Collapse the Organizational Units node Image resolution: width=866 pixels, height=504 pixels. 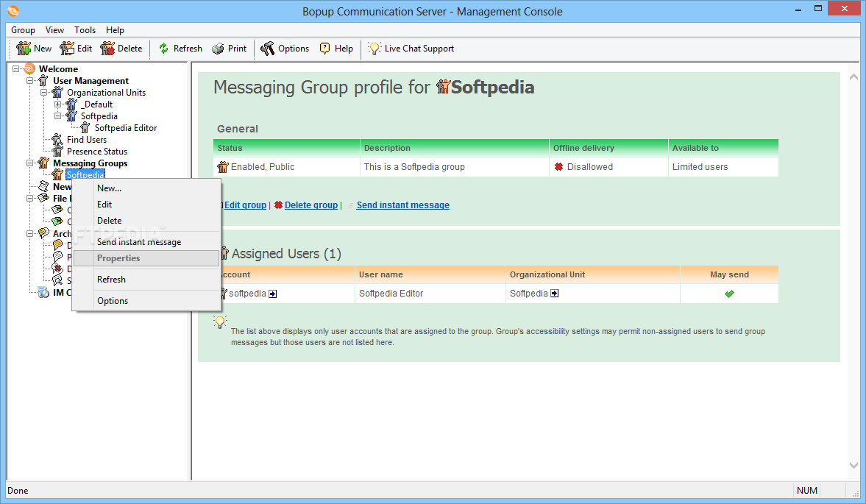click(43, 93)
